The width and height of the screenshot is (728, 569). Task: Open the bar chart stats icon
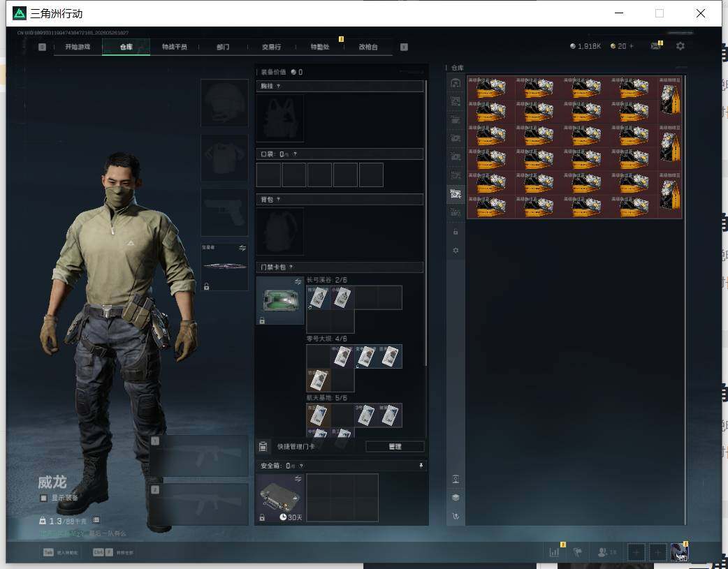coord(554,552)
